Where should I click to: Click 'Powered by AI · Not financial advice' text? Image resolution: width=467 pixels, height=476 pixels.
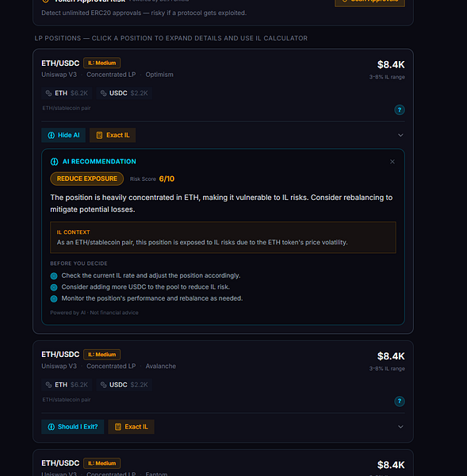[x=94, y=313]
